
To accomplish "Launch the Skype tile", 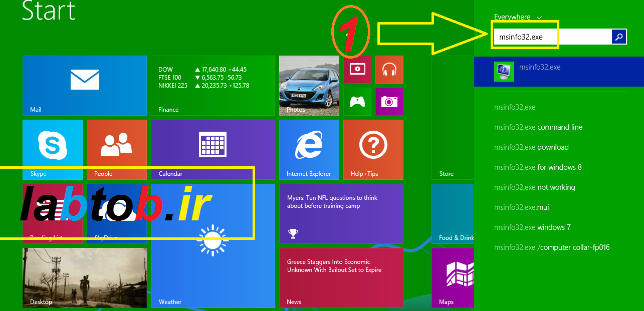I will coord(53,150).
